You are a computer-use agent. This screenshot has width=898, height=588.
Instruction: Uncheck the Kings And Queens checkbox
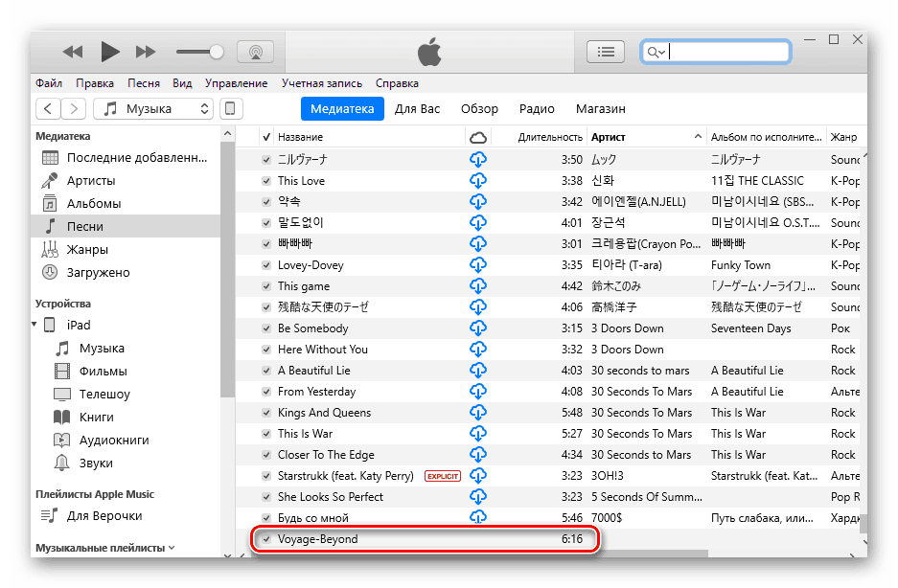(266, 413)
